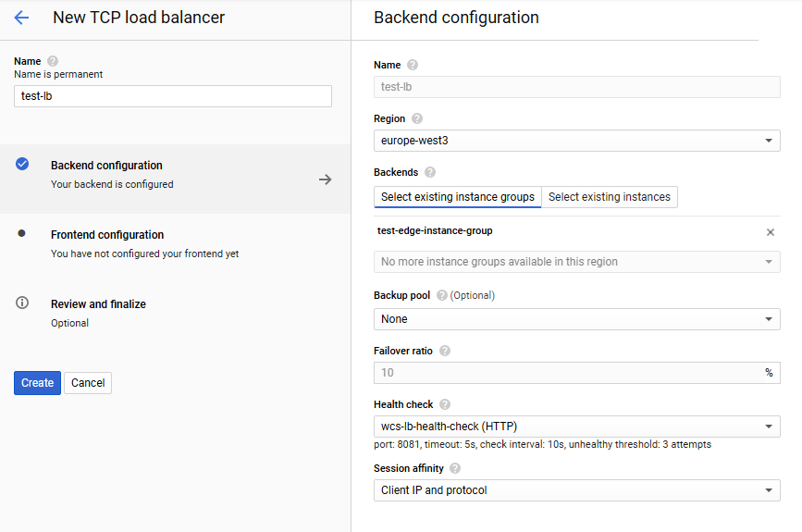The image size is (802, 532).
Task: Click help icon beside Failover ratio
Action: pos(445,351)
